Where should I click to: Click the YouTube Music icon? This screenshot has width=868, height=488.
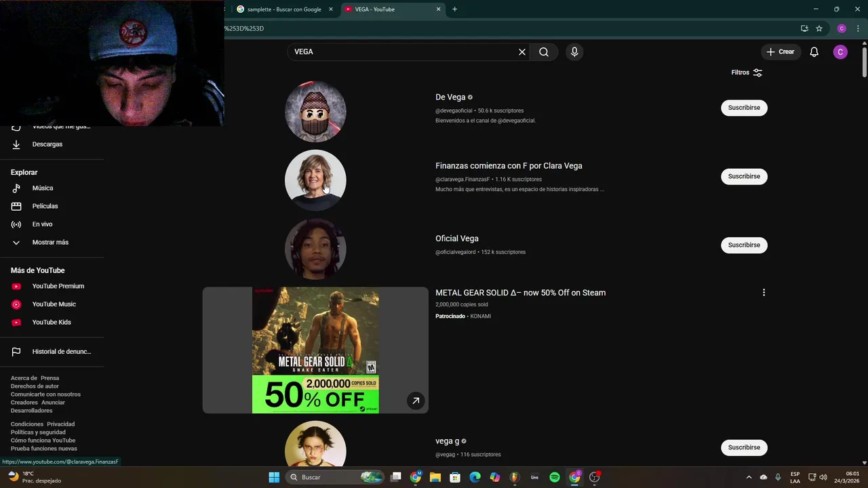click(16, 304)
